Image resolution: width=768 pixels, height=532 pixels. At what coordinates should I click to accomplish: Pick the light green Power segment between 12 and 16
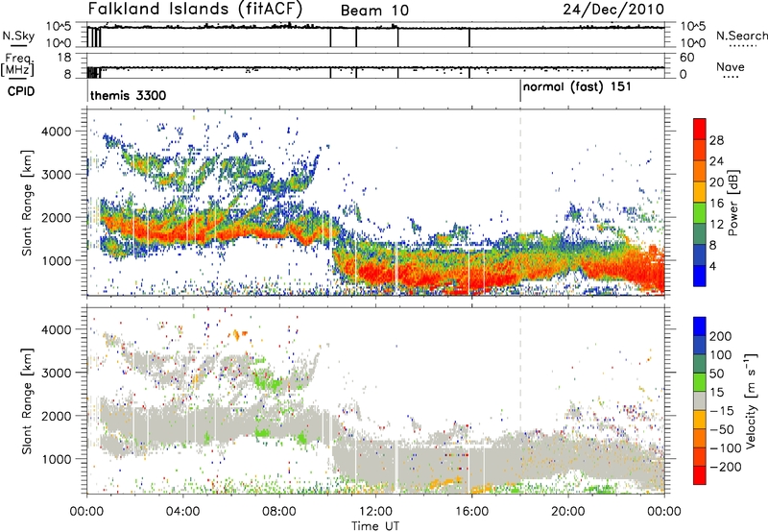point(700,212)
